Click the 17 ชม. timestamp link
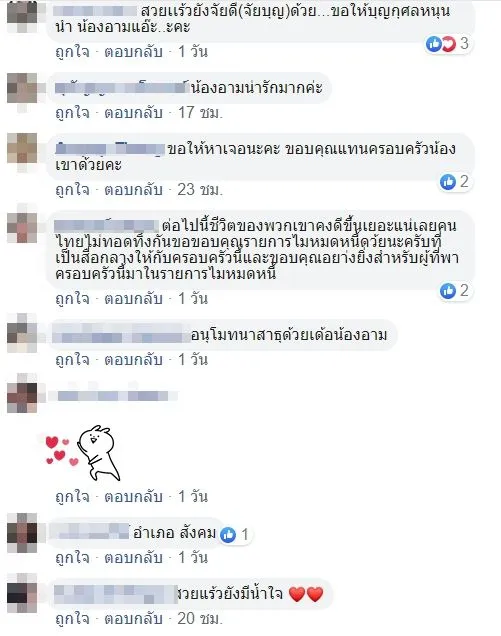 [200, 112]
